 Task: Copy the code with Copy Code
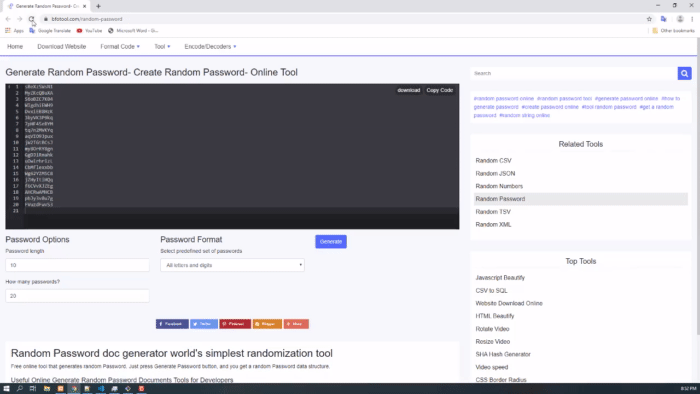click(x=439, y=90)
